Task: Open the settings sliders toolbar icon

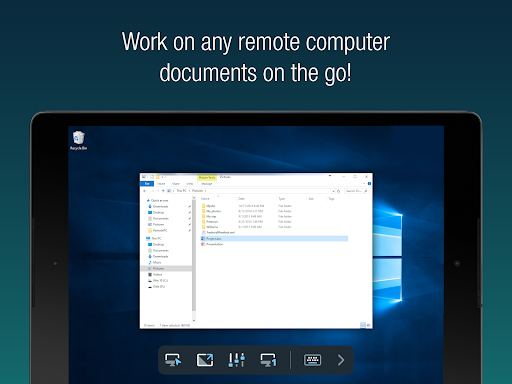Action: click(237, 360)
